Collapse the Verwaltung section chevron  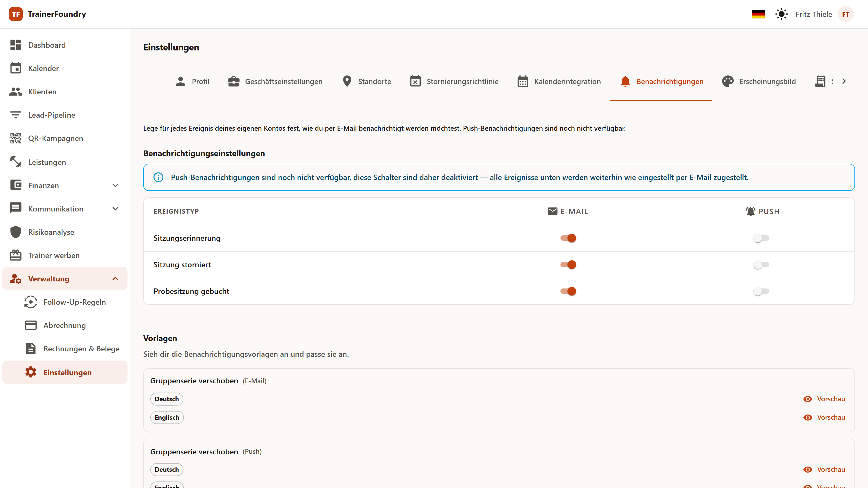click(115, 278)
